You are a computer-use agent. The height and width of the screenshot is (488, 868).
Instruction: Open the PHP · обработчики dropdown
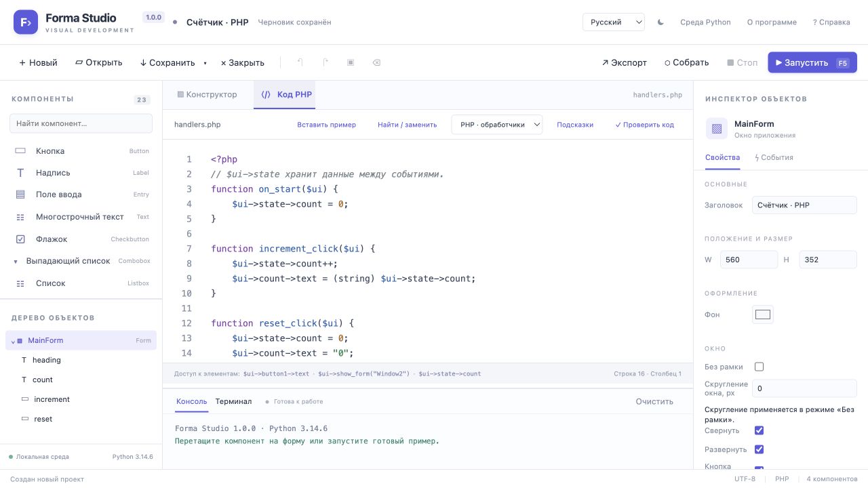[x=497, y=125]
